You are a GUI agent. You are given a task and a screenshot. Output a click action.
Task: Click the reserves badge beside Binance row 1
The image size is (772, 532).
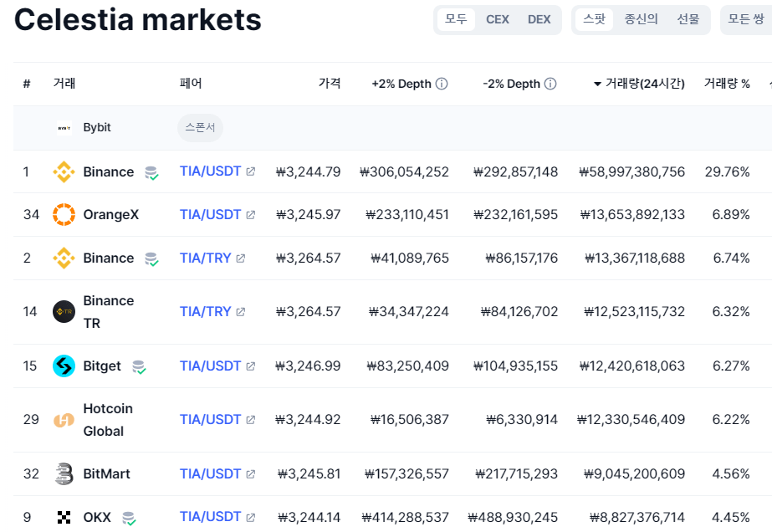(151, 173)
